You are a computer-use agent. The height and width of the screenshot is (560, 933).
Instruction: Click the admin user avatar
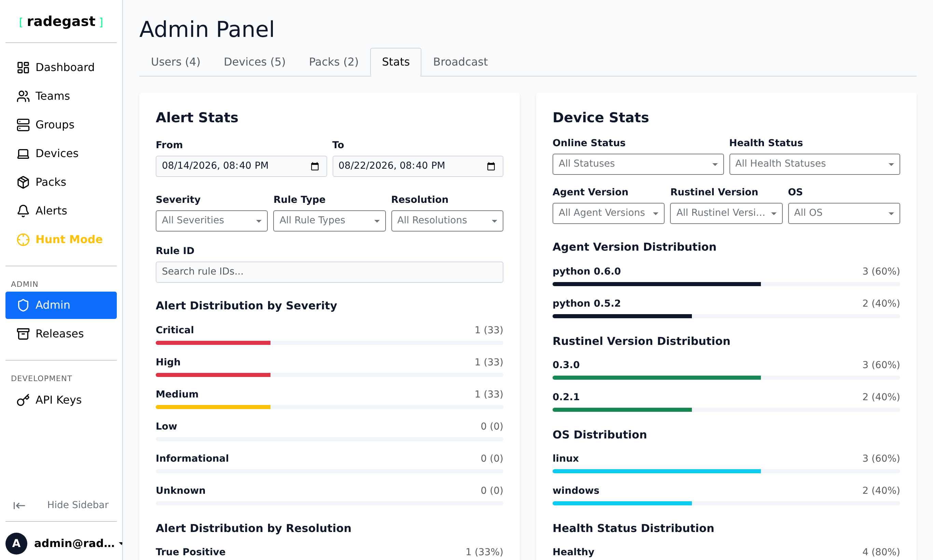[x=16, y=543]
